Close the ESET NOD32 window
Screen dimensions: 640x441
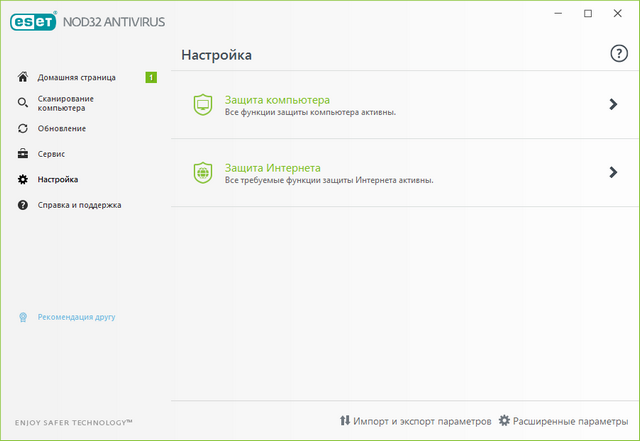point(618,13)
